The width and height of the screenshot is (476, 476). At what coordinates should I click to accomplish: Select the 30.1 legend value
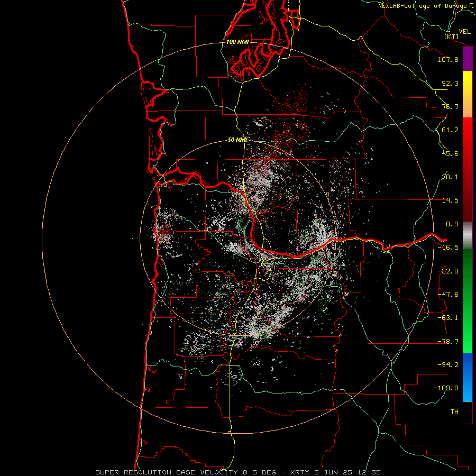coord(450,177)
